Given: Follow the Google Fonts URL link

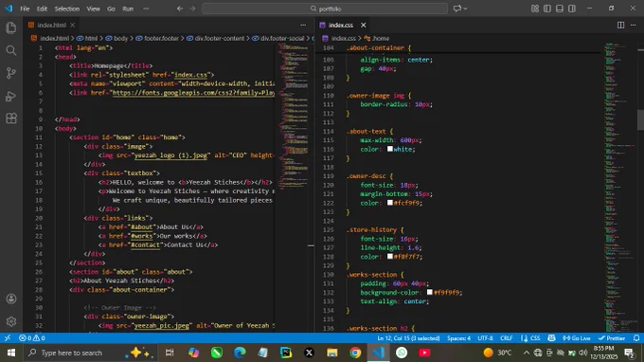Looking at the screenshot, I should [193, 93].
